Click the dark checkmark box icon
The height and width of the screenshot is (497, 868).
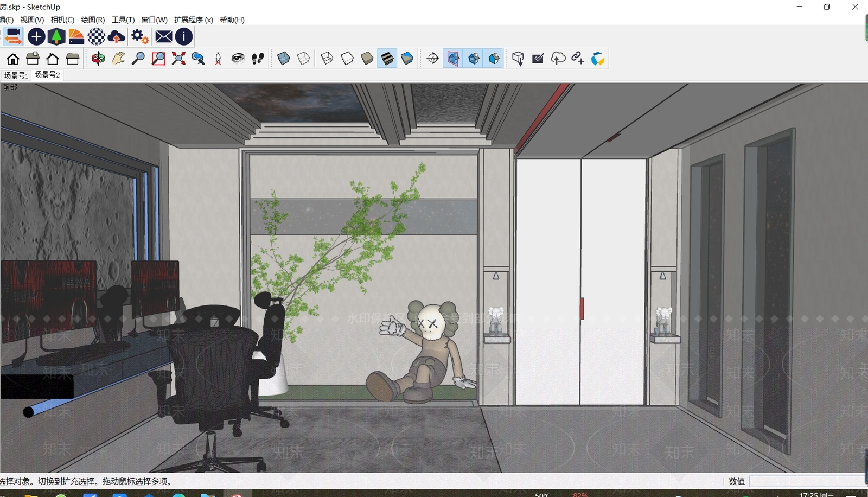point(538,59)
